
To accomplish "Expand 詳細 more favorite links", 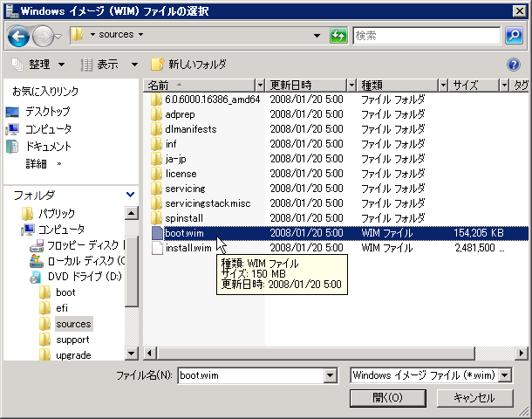I will click(44, 164).
